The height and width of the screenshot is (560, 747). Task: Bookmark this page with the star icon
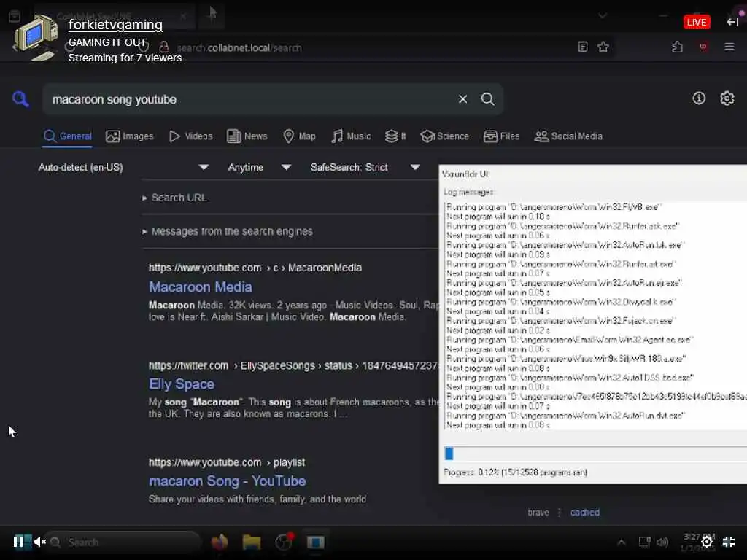(x=603, y=47)
